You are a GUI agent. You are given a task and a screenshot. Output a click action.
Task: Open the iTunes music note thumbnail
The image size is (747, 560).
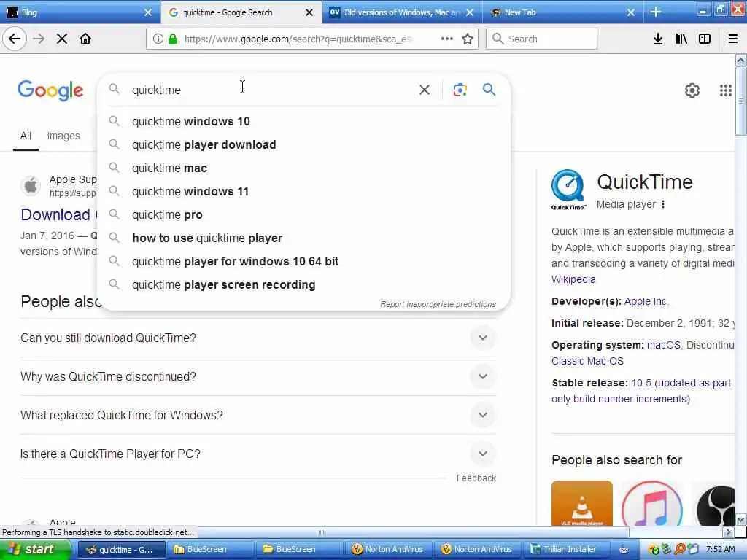click(x=651, y=503)
